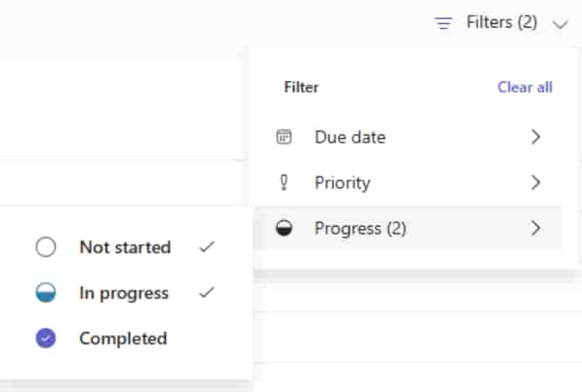Collapse the Filters (2) dropdown chevron
Screen dimensions: 582x392
[x=560, y=24]
